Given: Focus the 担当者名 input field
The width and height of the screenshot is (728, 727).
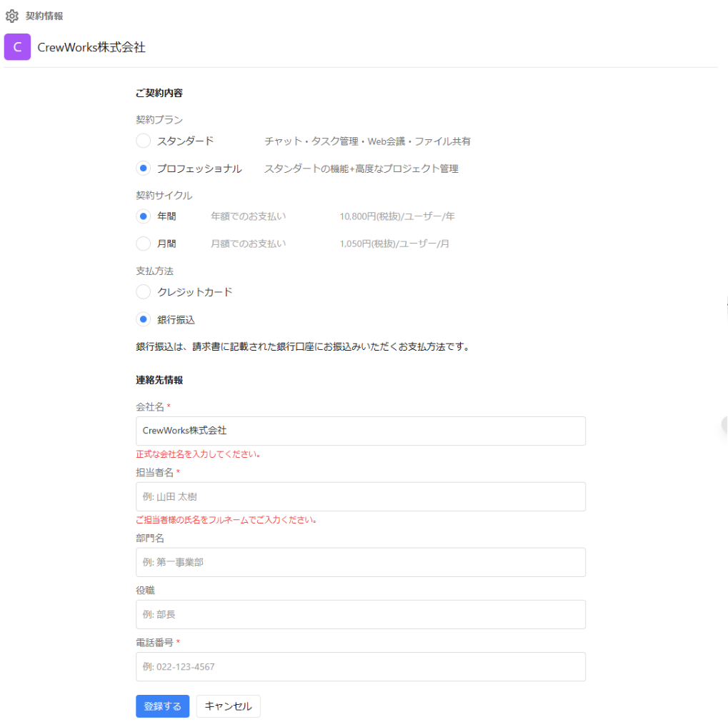Looking at the screenshot, I should point(360,496).
